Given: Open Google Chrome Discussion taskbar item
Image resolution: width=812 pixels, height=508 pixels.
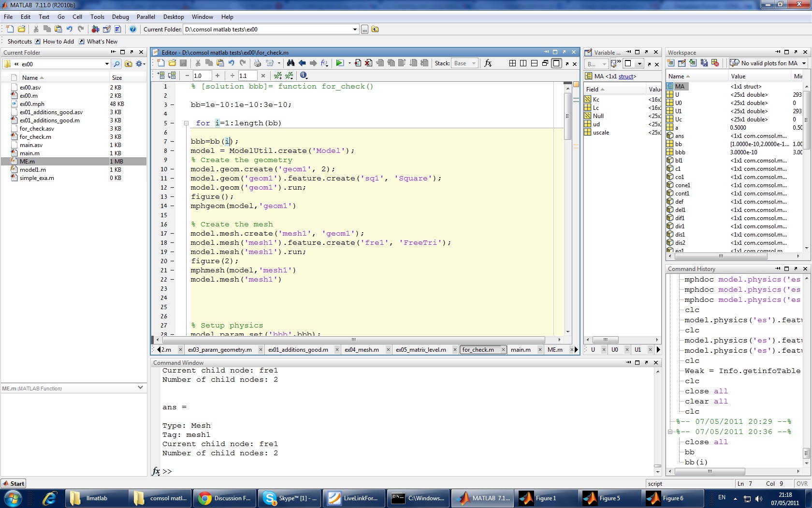Looking at the screenshot, I should coord(225,498).
